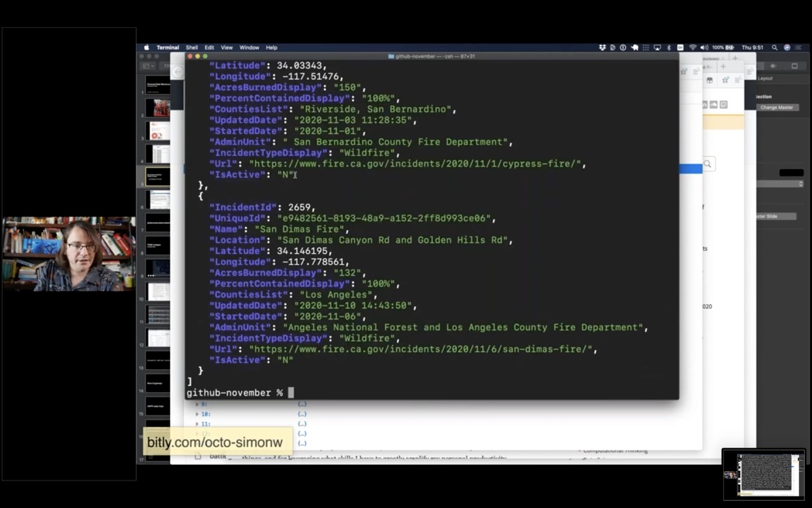Image resolution: width=812 pixels, height=508 pixels.
Task: Open the Help menu
Action: 271,47
